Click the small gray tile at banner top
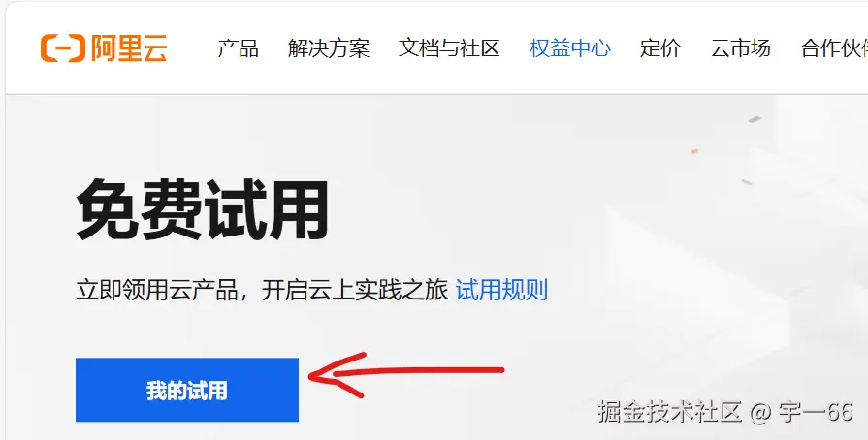868x440 pixels. pos(755,119)
